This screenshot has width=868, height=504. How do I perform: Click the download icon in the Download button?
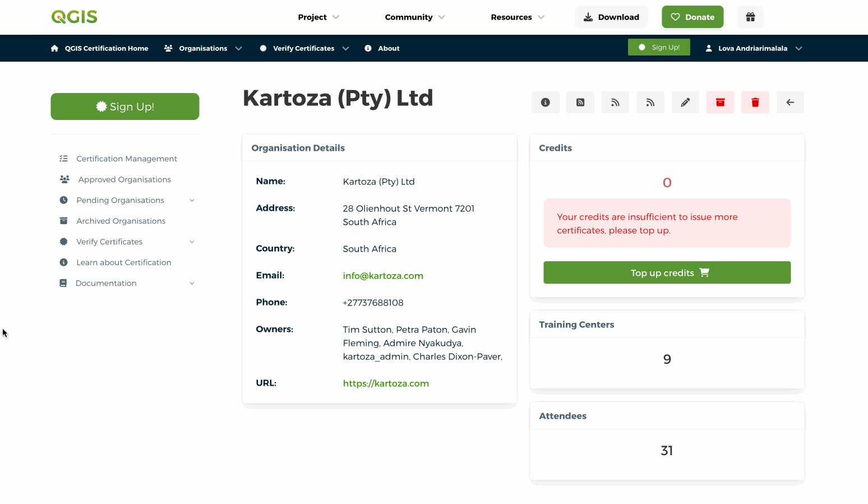(588, 17)
